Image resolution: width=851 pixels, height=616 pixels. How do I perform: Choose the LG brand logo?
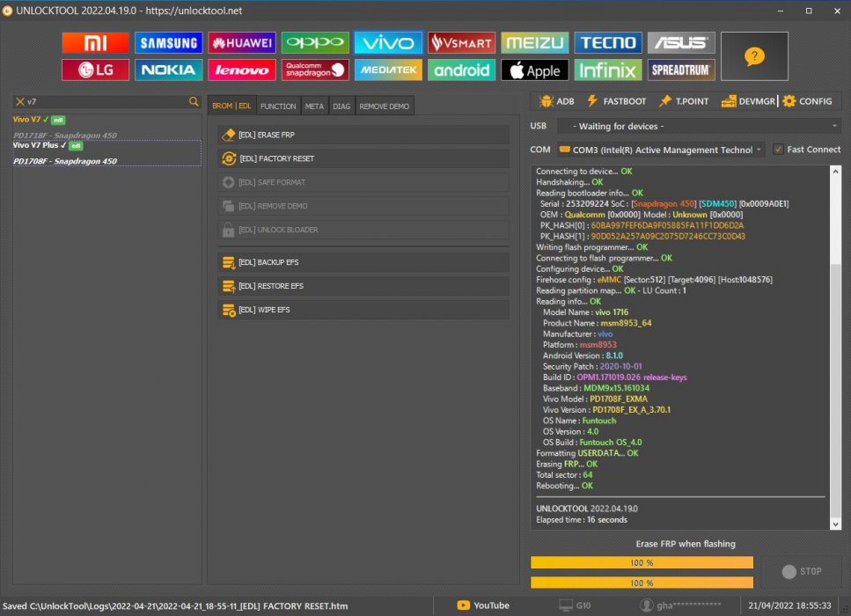pyautogui.click(x=95, y=70)
